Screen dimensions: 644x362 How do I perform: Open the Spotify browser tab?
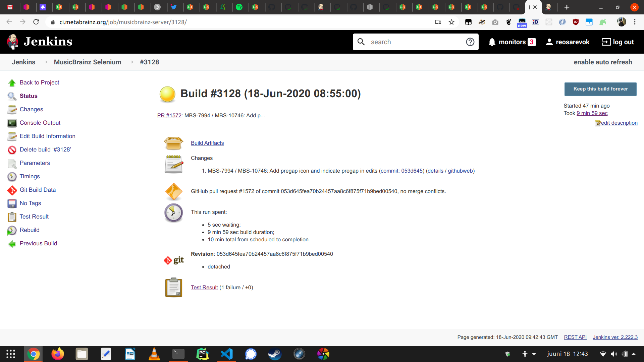239,7
